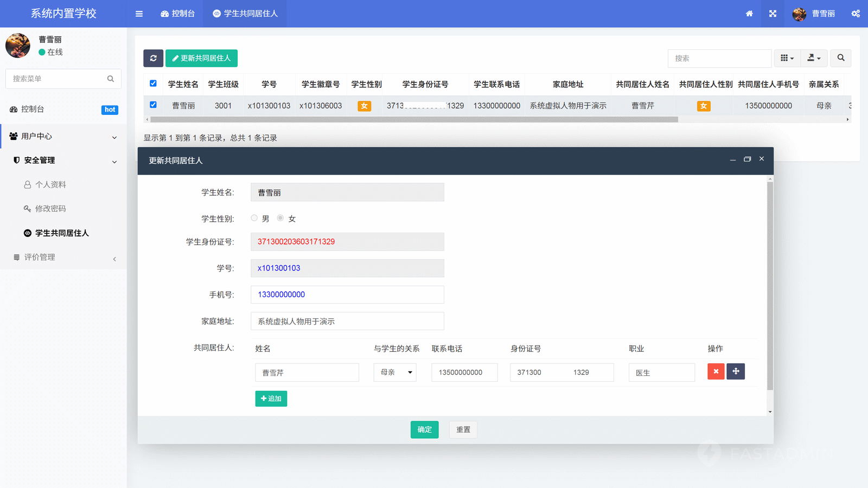This screenshot has height=488, width=868.
Task: Click the 手机号 input field
Action: pos(347,294)
